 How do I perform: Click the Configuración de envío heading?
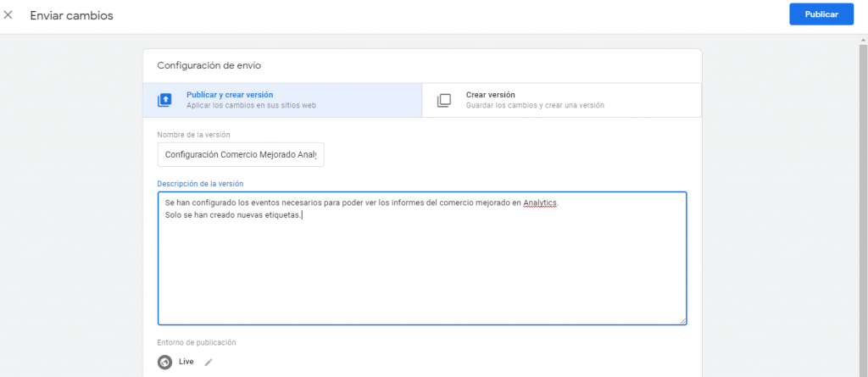tap(209, 66)
